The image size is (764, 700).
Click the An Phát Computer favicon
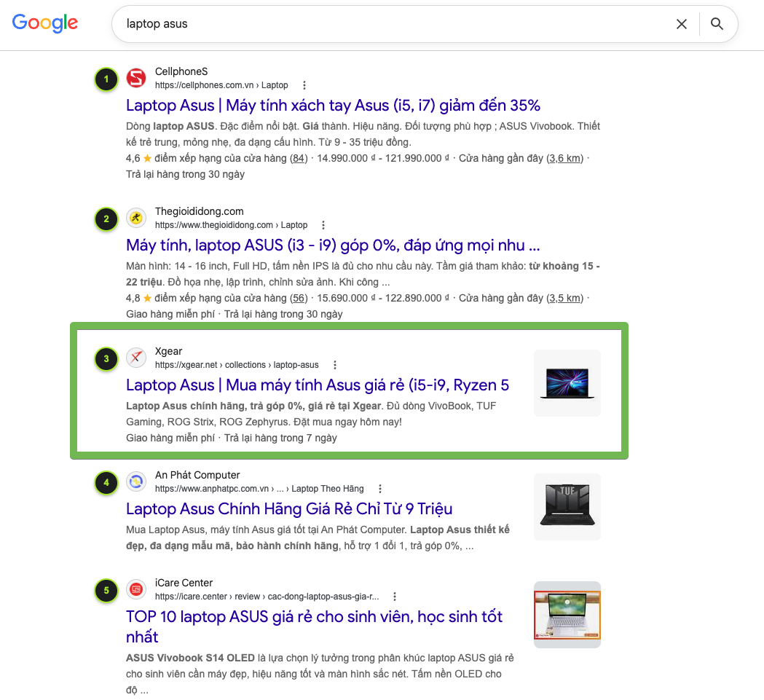pos(136,481)
